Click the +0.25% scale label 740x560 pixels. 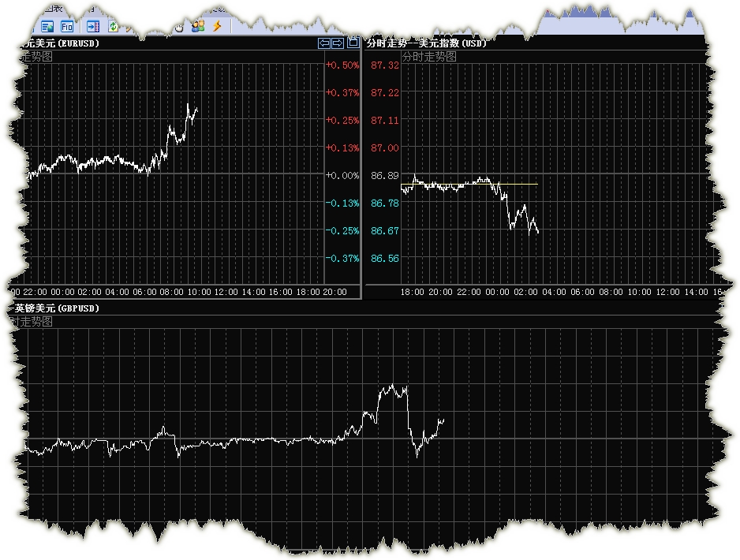point(342,121)
